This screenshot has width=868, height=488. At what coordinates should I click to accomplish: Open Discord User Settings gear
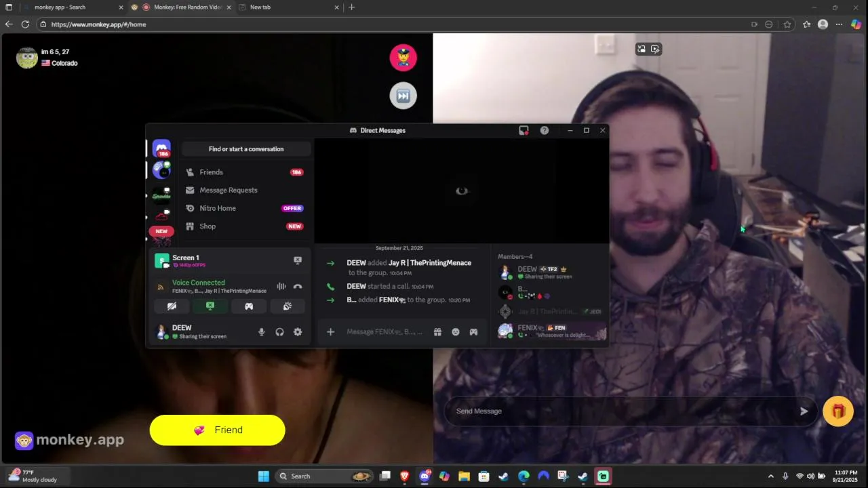coord(297,331)
